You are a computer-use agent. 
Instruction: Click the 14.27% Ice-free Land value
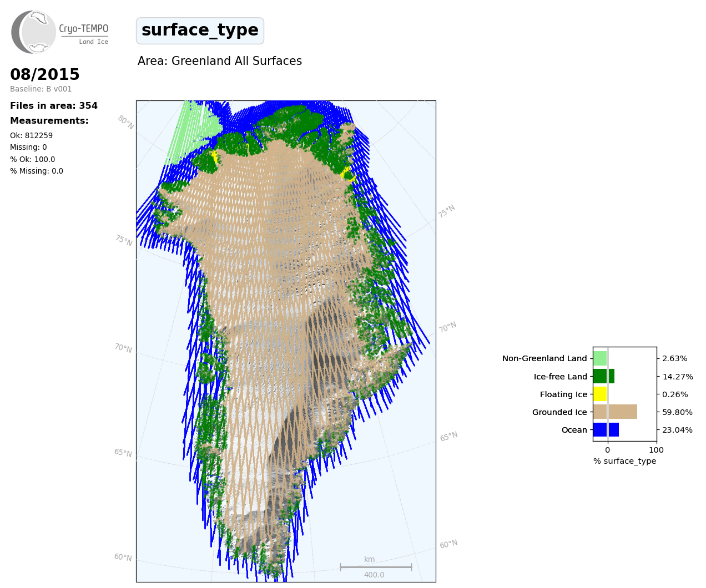(677, 377)
